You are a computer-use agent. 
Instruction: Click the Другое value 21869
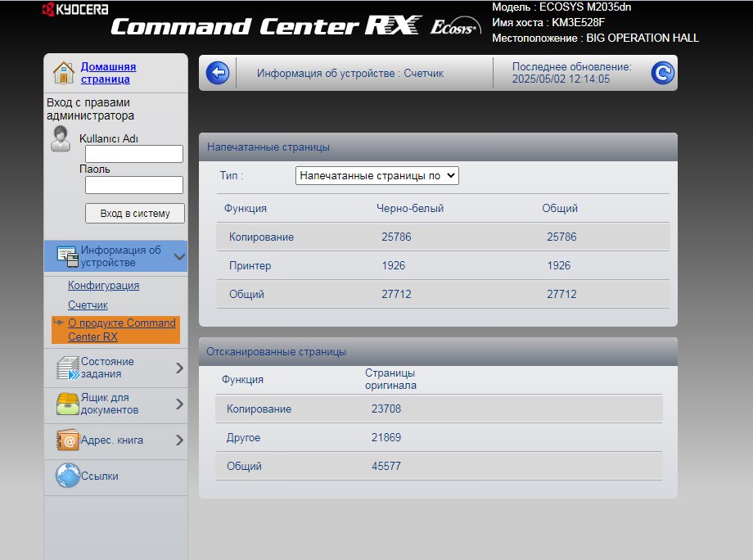click(386, 437)
